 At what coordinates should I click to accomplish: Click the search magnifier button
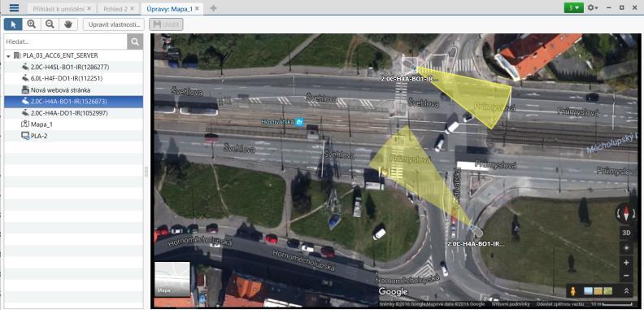tap(135, 41)
